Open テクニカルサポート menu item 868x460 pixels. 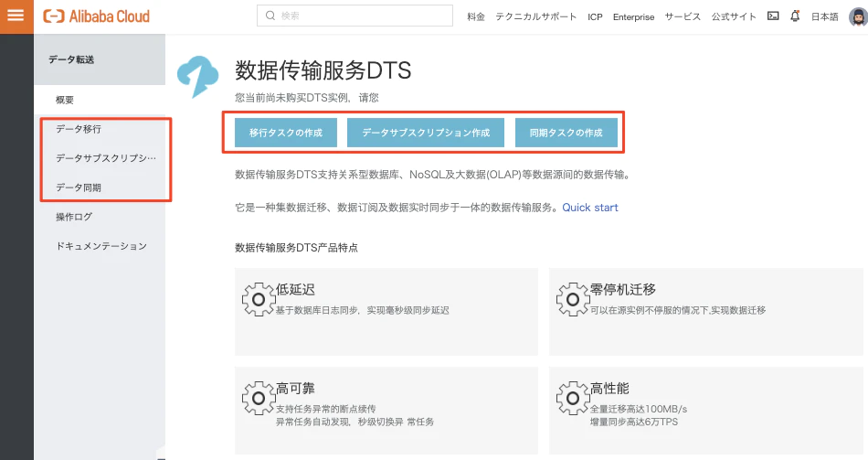(x=535, y=16)
